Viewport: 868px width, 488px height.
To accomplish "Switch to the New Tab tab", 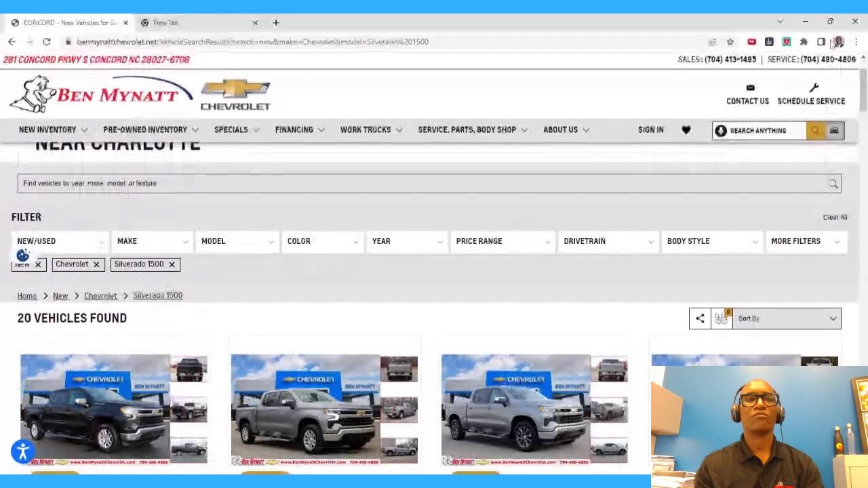I will 197,22.
